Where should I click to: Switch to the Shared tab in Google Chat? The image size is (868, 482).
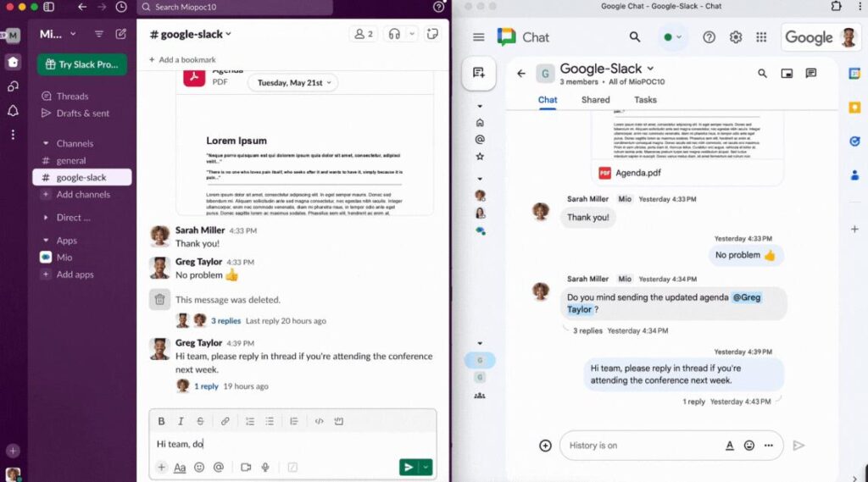pos(595,100)
